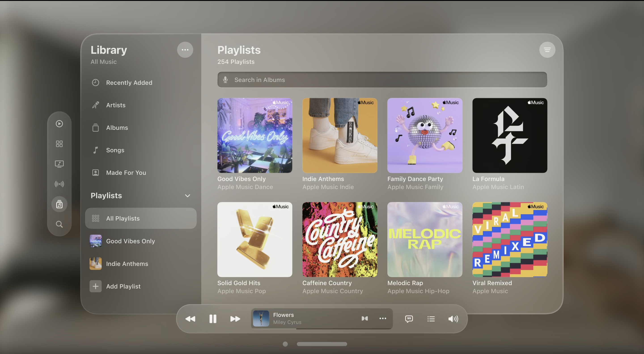Click the playback progress bar
Viewport: 644px width, 354px height.
coord(322,329)
